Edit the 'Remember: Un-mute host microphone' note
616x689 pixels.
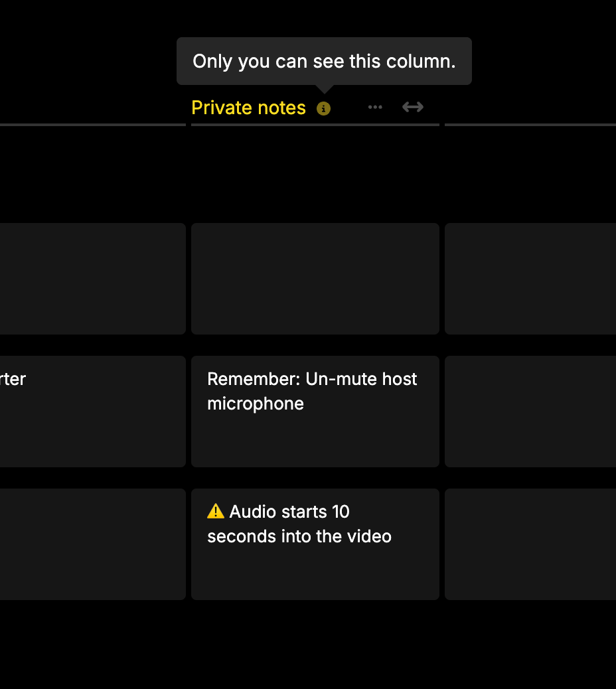point(315,412)
